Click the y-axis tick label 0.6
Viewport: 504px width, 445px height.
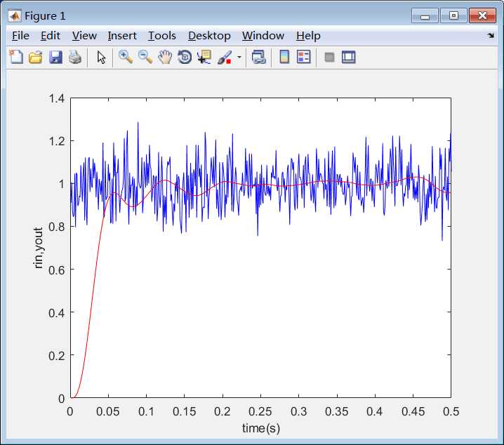[57, 270]
